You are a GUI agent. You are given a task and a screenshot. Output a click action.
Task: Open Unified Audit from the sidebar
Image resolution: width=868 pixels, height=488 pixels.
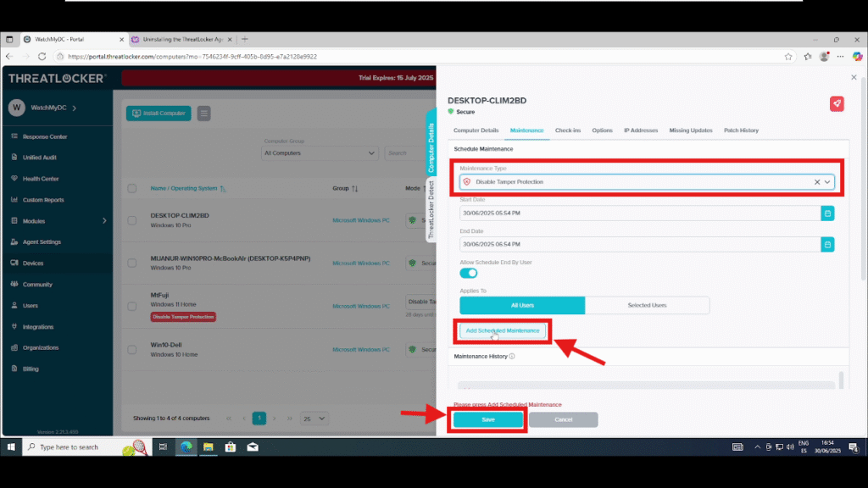(x=39, y=158)
